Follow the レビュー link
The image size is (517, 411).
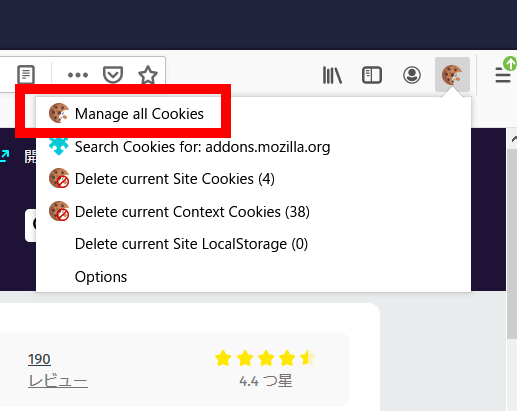pos(58,381)
